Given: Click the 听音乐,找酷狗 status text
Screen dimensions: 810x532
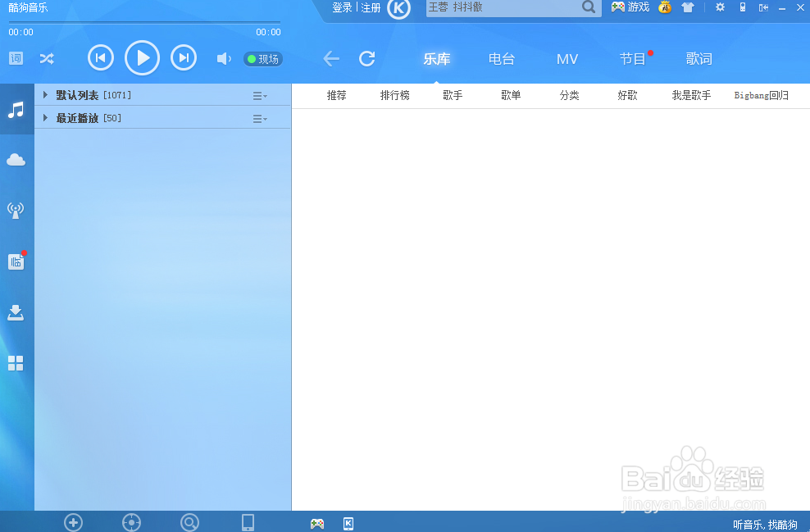Looking at the screenshot, I should click(765, 525).
